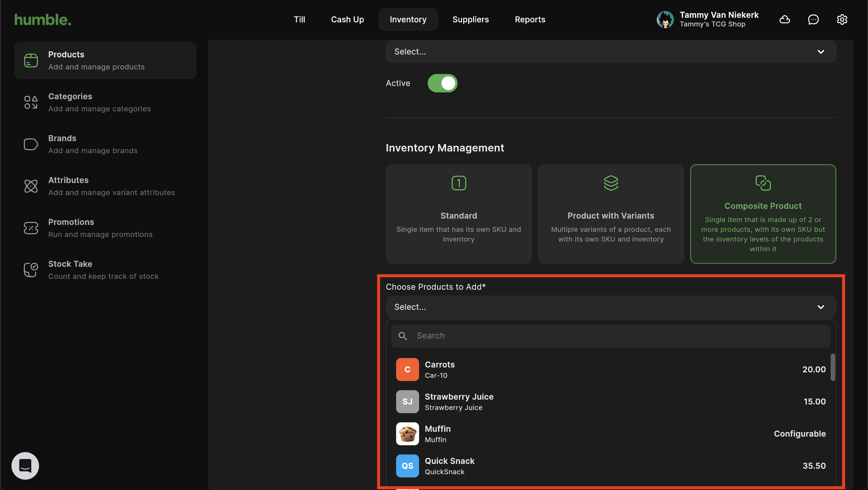Viewport: 868px width, 490px height.
Task: Select Product with Variants option
Action: [611, 214]
